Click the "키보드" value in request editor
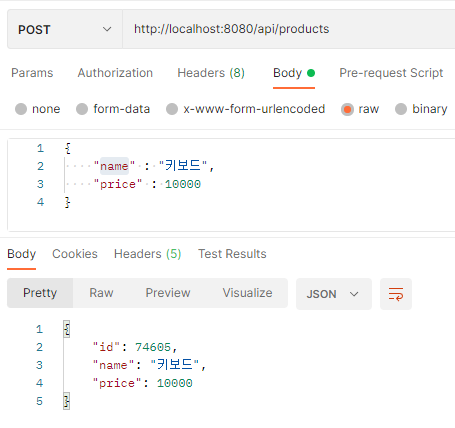This screenshot has height=428, width=455. (x=183, y=166)
